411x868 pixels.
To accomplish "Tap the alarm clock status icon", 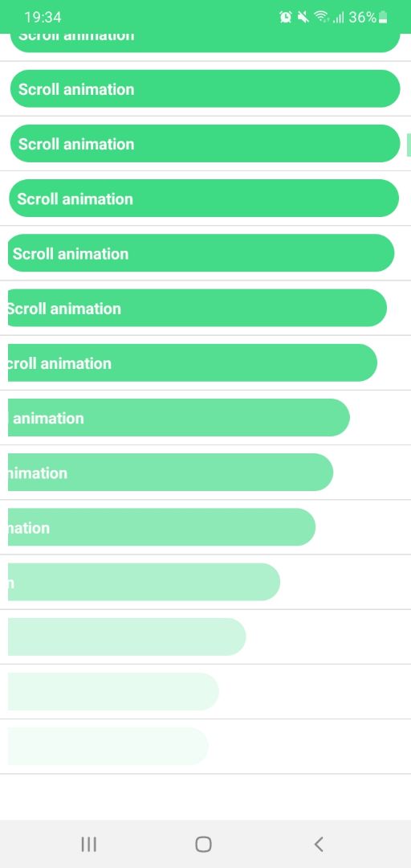I will coord(286,17).
